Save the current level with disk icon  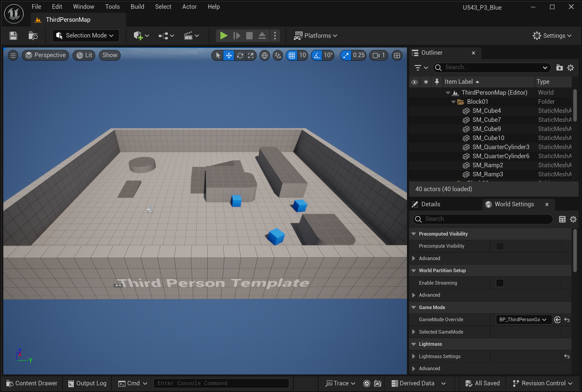13,36
